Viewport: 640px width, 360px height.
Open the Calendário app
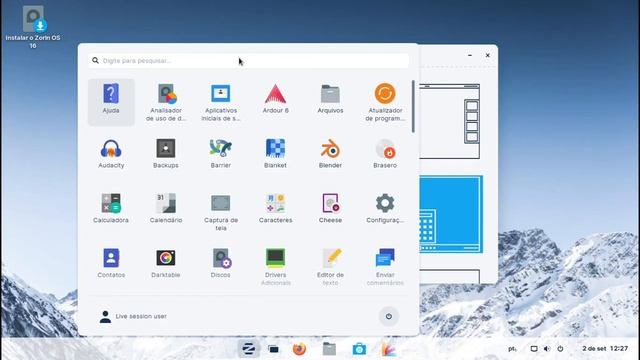166,209
